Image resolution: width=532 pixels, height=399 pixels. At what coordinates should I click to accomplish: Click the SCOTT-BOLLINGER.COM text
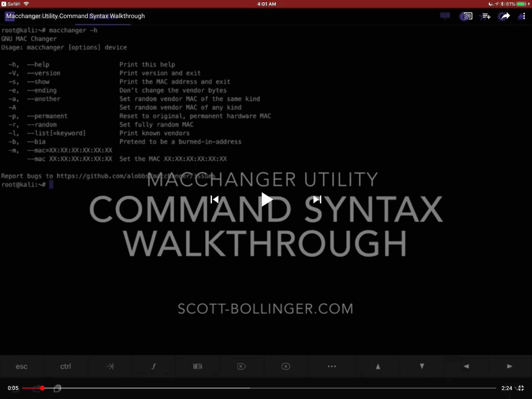pos(265,309)
